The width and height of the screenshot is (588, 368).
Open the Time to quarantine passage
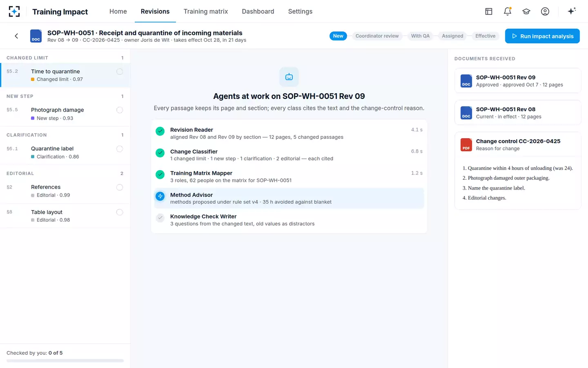[65, 75]
